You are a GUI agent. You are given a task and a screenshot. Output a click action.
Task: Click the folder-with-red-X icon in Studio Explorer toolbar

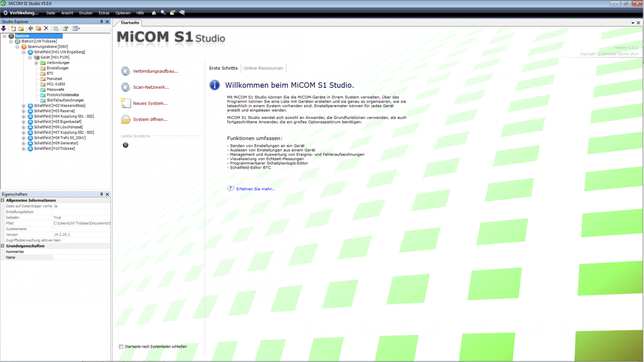38,29
